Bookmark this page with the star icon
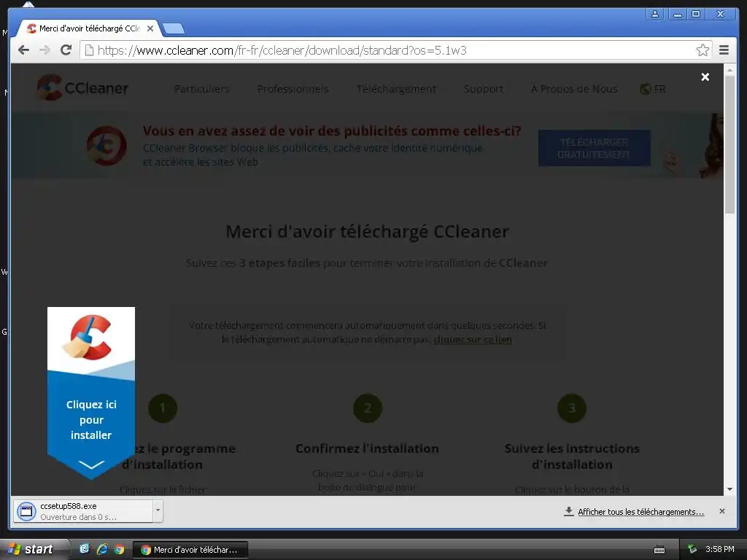Image resolution: width=747 pixels, height=560 pixels. point(703,50)
